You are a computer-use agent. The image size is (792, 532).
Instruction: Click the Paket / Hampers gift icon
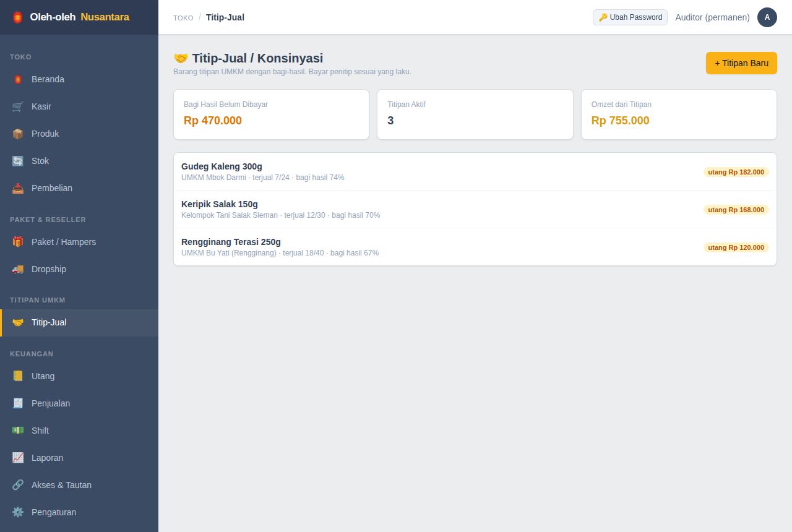(x=18, y=242)
